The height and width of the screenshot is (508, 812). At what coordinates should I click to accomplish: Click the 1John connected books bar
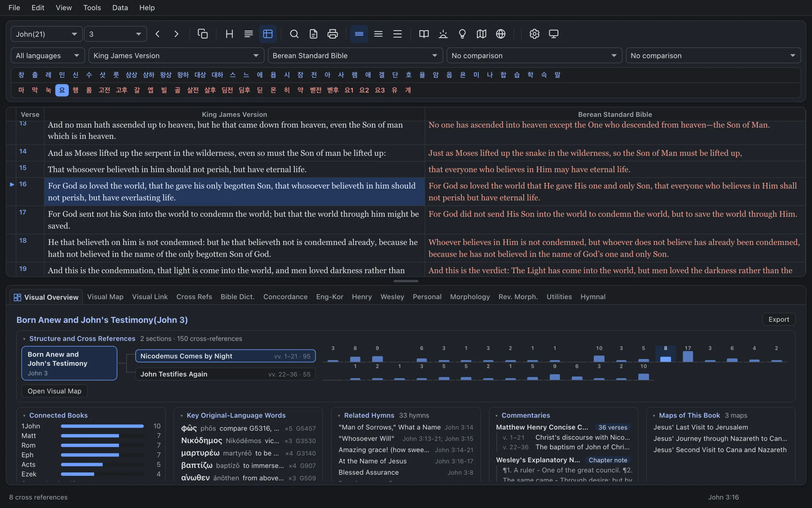tap(102, 426)
